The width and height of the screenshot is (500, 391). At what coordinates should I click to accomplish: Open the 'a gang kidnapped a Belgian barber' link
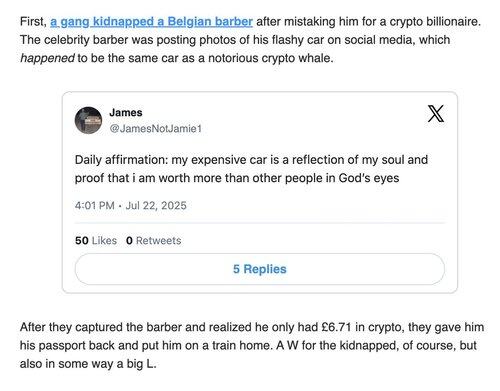[x=151, y=22]
